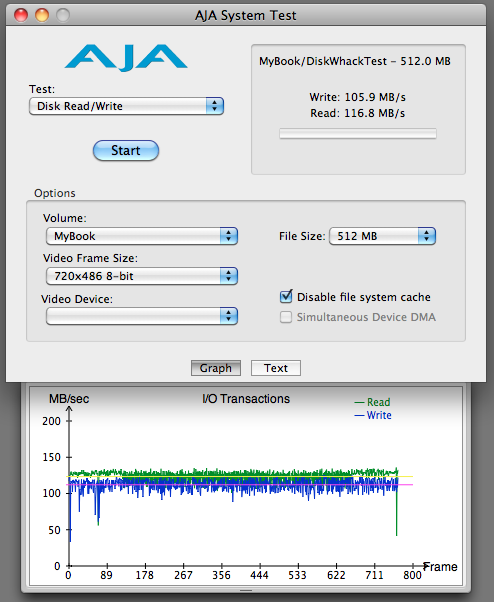This screenshot has height=602, width=494.
Task: Open the empty Video Device dropdown
Action: point(142,316)
